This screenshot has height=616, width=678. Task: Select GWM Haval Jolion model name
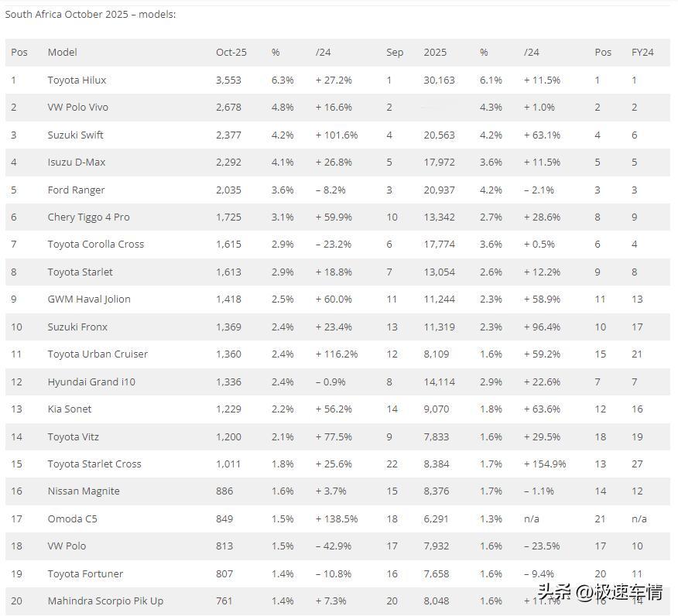(89, 299)
